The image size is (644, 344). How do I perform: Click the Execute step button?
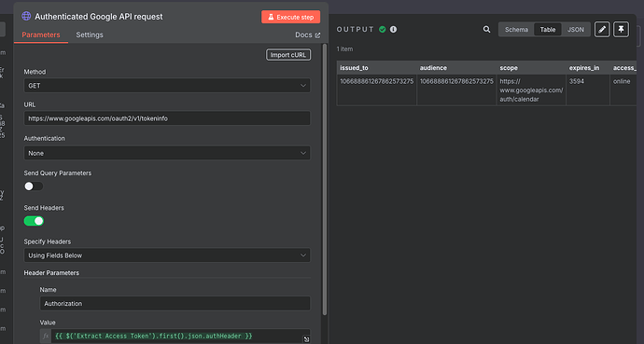pyautogui.click(x=291, y=17)
